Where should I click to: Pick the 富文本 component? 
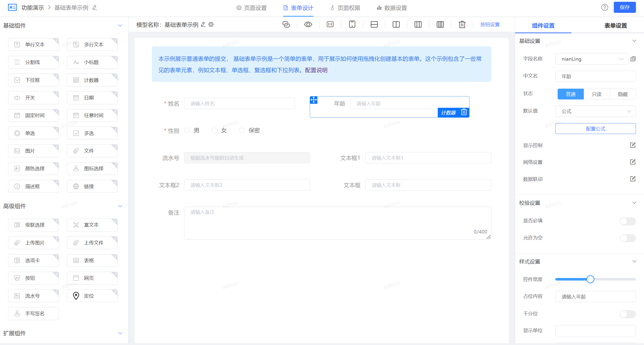92,225
